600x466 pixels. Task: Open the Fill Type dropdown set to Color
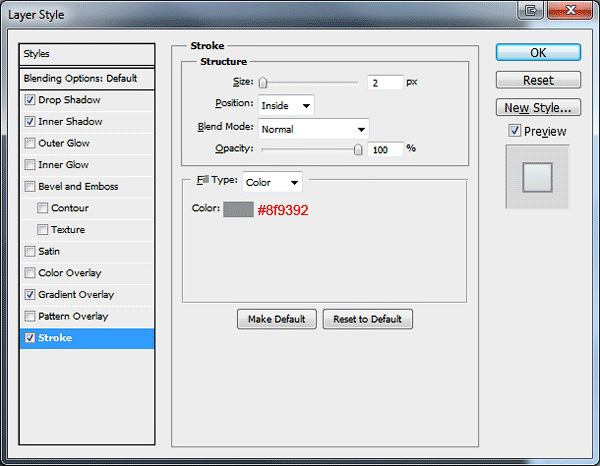click(272, 182)
